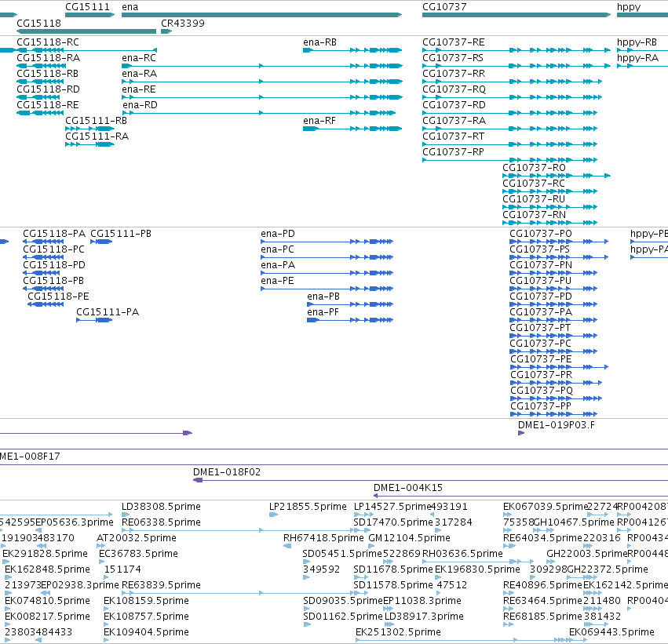Open the AT20032.5prime EST label
This screenshot has height=644, width=668.
137,538
